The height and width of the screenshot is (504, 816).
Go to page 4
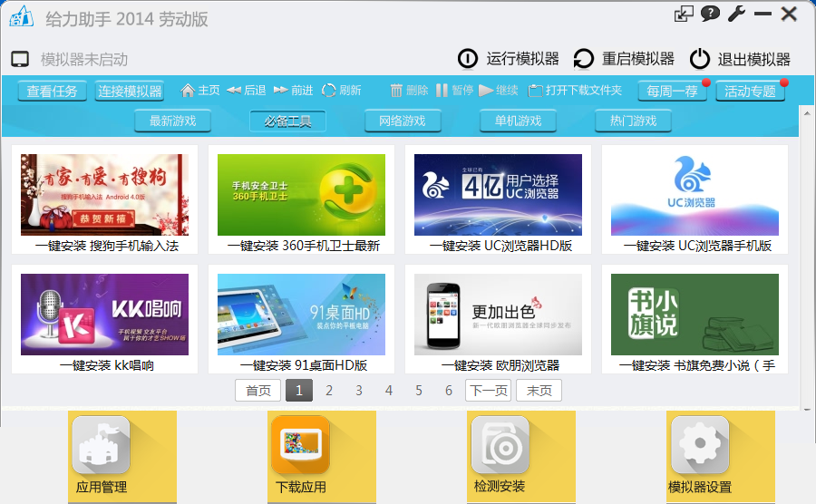[389, 391]
